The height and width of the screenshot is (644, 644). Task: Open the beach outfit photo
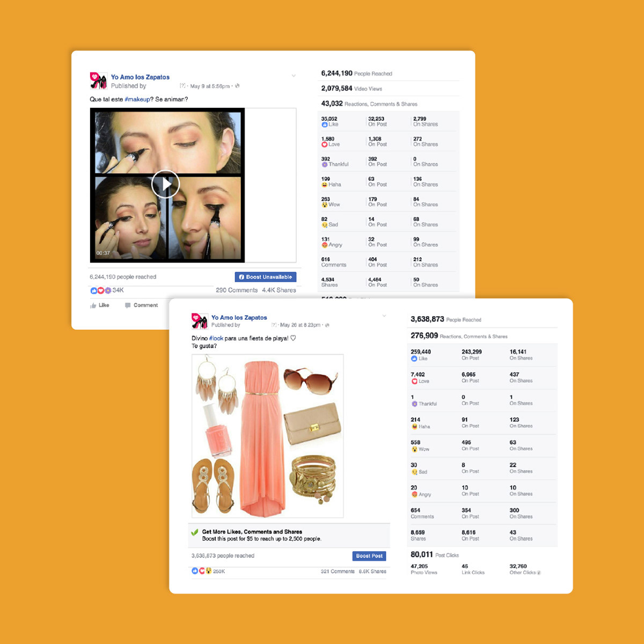coord(268,436)
